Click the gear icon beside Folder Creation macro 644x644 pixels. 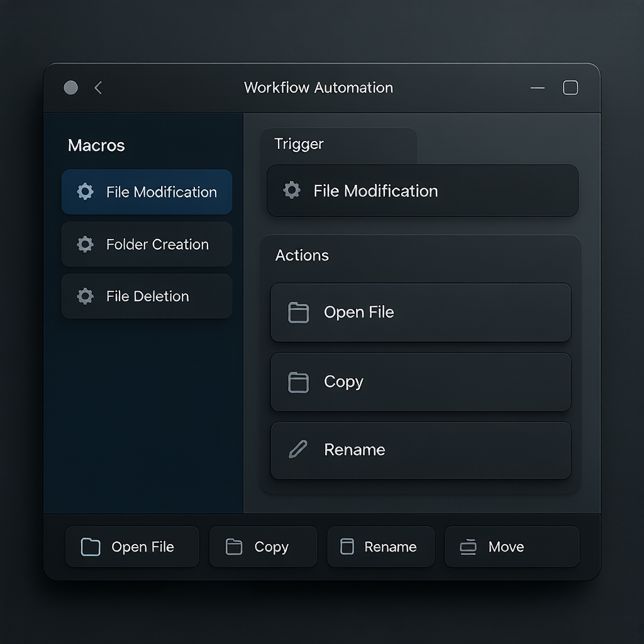(x=85, y=245)
